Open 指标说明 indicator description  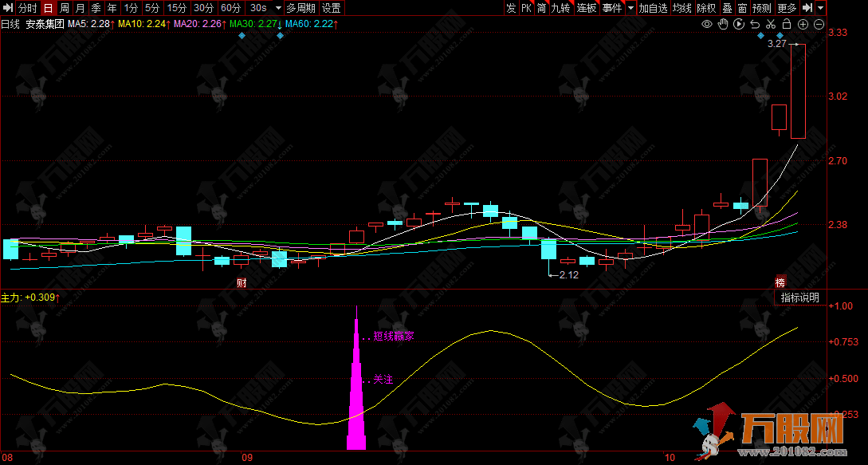click(799, 298)
